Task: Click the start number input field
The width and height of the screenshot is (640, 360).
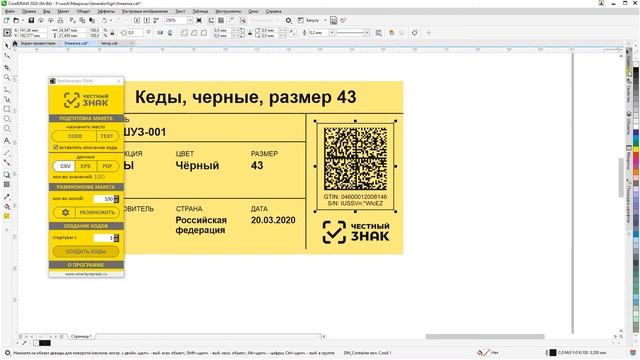Action: [x=104, y=238]
